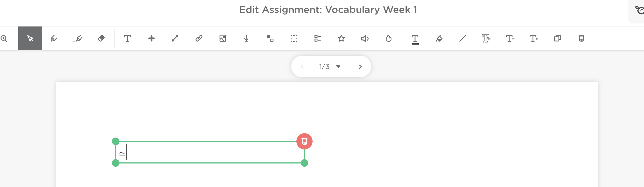Insert a hyperlink

199,38
